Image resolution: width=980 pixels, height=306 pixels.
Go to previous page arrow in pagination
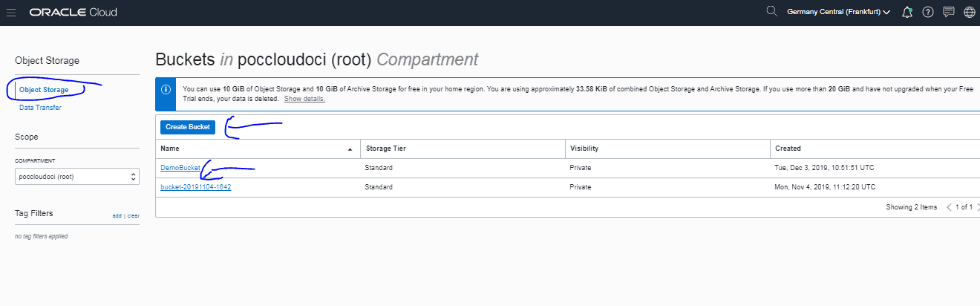pos(950,207)
